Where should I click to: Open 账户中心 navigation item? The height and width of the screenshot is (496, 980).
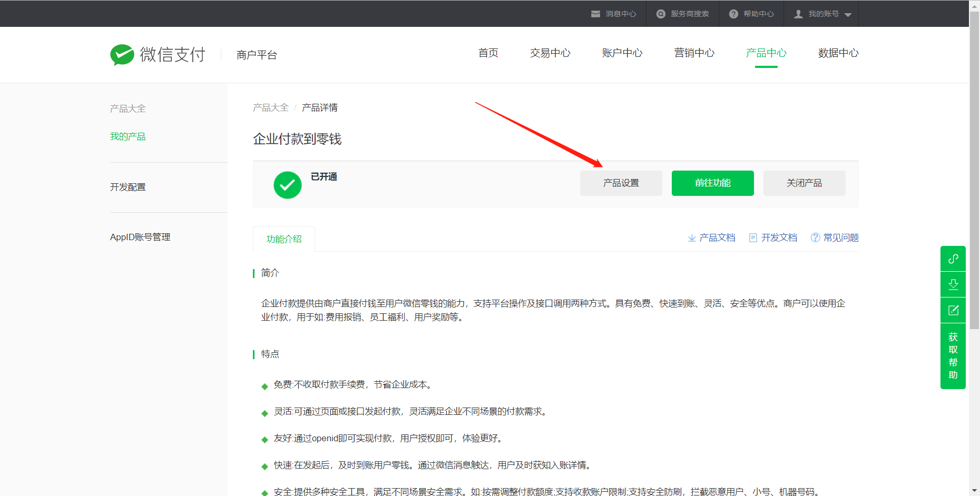[x=622, y=53]
